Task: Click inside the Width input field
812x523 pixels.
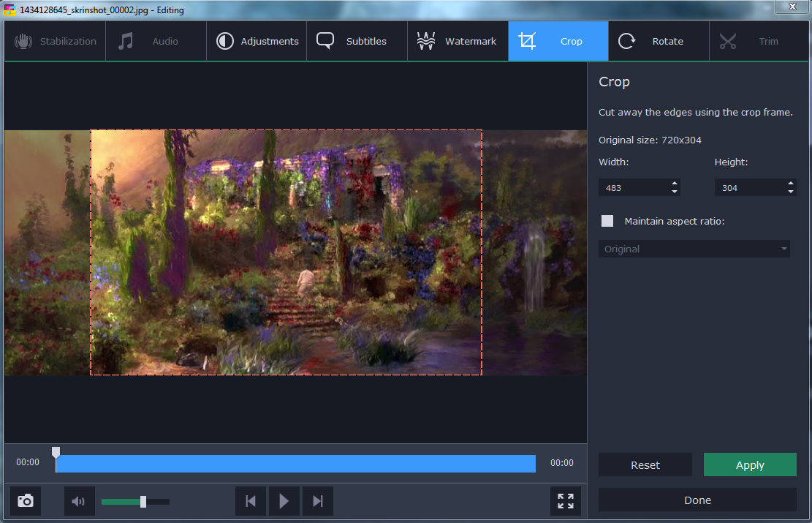Action: (x=632, y=188)
